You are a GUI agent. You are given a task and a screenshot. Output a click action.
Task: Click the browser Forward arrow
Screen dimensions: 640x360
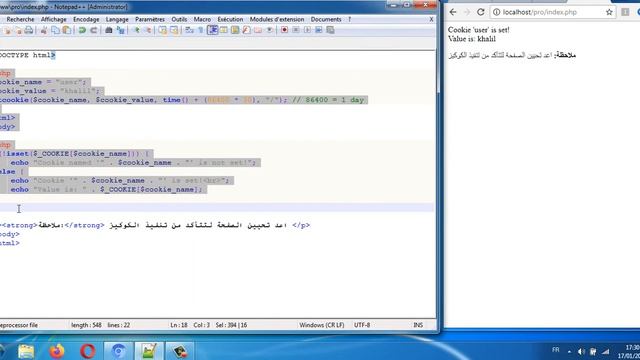click(x=467, y=12)
